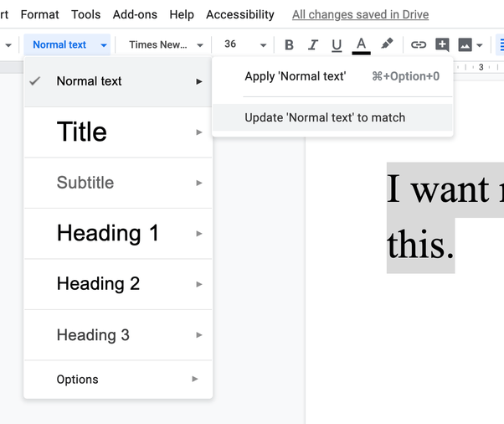Click the highlighted word 'this.' in the document

click(x=420, y=245)
